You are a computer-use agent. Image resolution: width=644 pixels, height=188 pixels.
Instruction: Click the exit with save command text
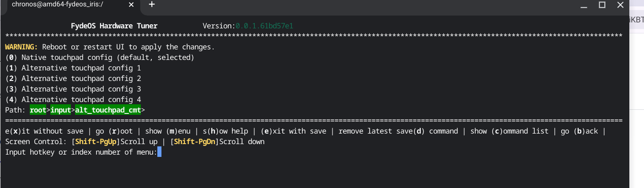click(x=293, y=131)
